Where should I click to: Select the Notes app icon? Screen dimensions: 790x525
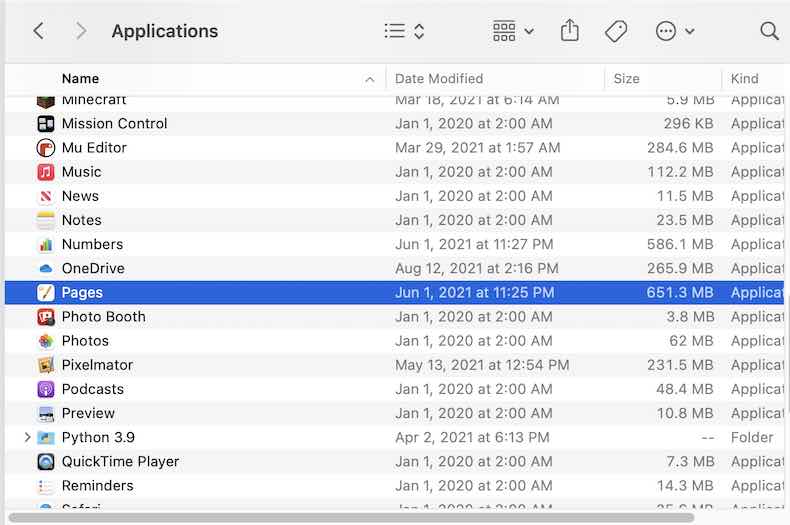coord(46,220)
